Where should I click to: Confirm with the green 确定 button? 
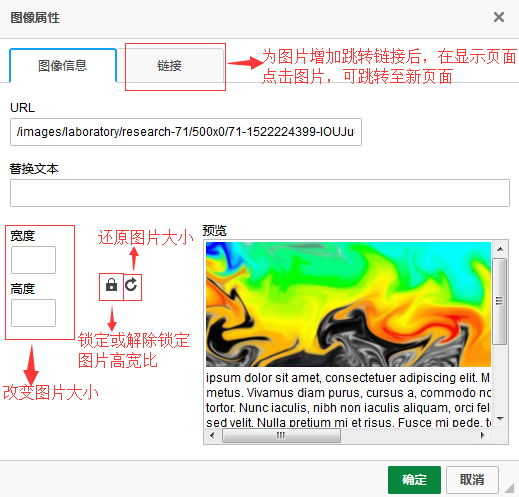coord(414,480)
